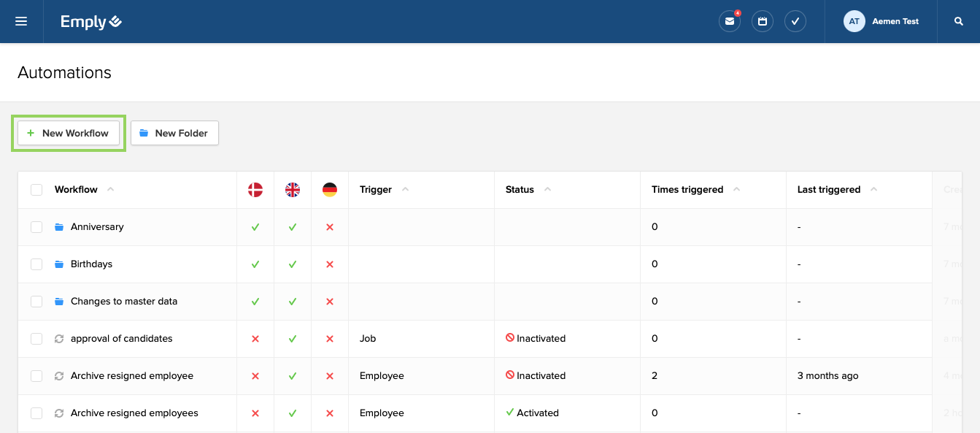This screenshot has height=433, width=980.
Task: Open the Changes to master data folder
Action: point(58,301)
